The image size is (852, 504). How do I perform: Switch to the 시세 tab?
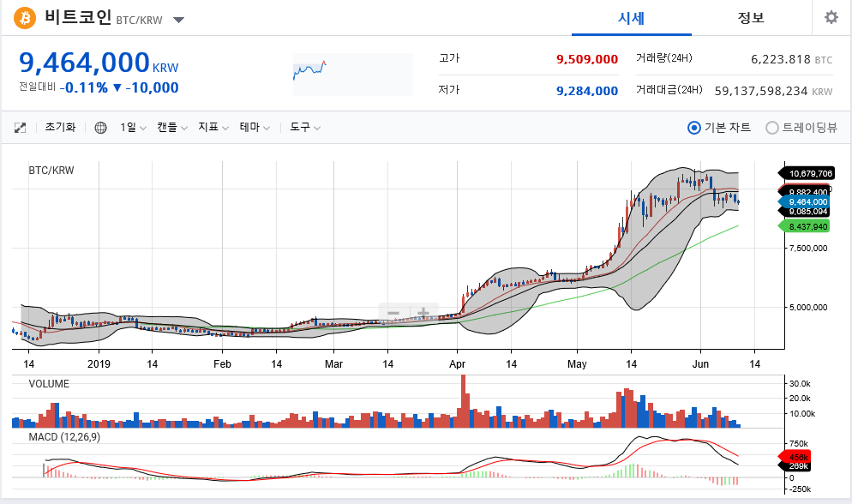point(632,18)
